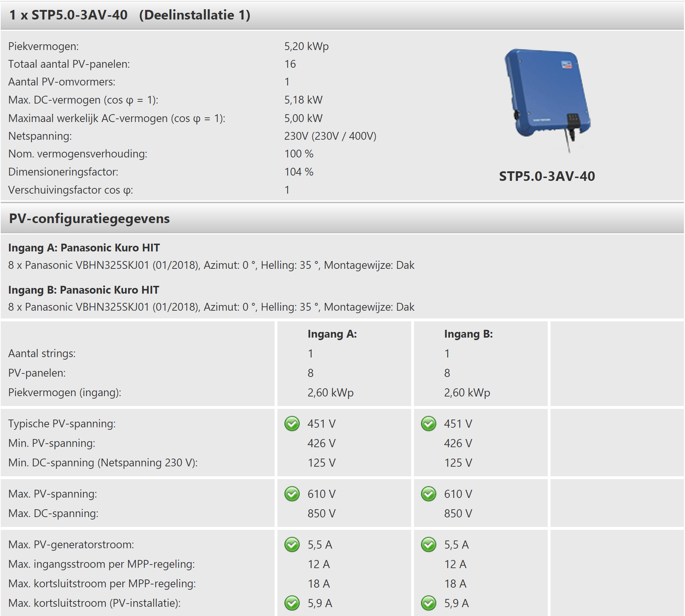Click green check for Ingang A 5,9 A
Image resolution: width=685 pixels, height=616 pixels.
(x=292, y=603)
